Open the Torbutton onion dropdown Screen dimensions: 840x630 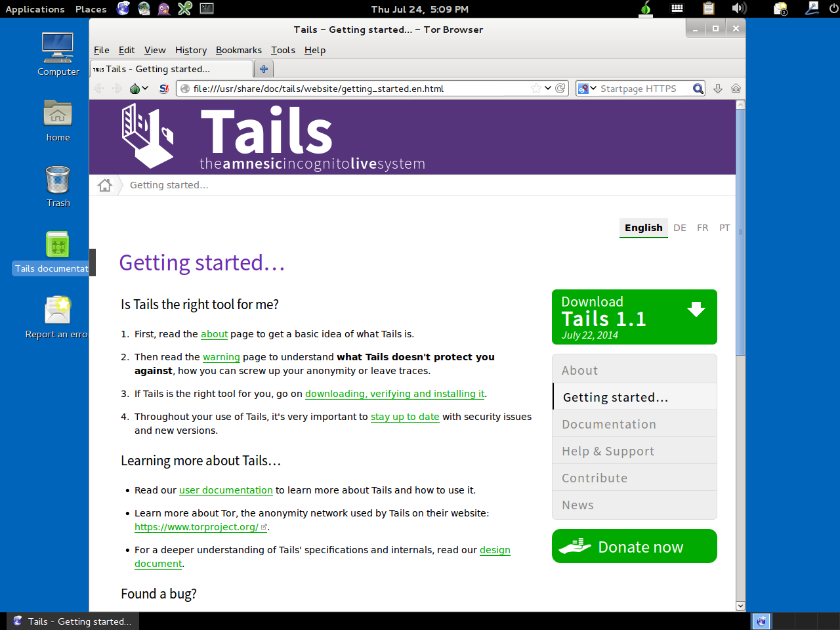139,89
